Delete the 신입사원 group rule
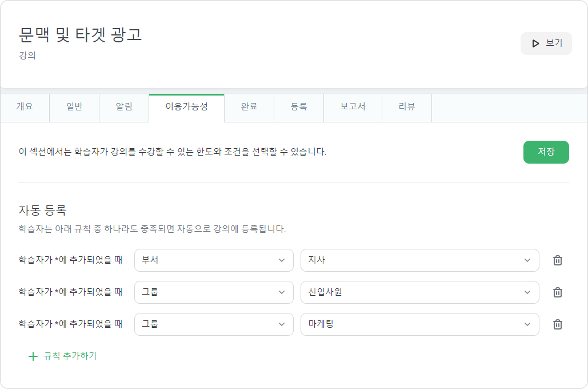This screenshot has height=389, width=588. (558, 292)
